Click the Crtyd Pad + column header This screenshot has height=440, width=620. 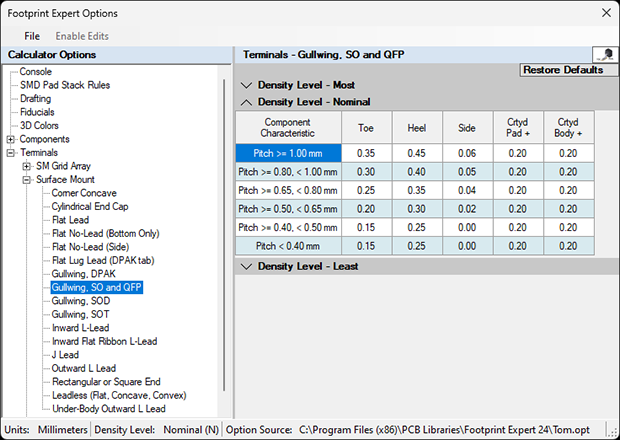tap(518, 128)
